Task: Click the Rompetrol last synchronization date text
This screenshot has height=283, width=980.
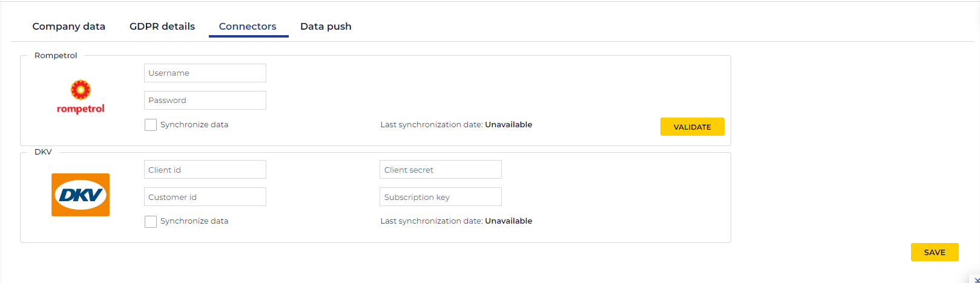Action: pos(456,125)
